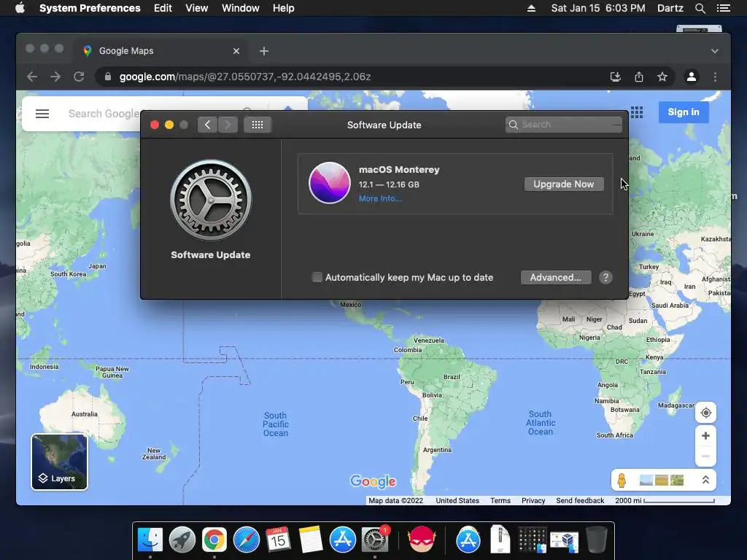Open Google Chrome from the Dock
The height and width of the screenshot is (560, 747).
214,540
